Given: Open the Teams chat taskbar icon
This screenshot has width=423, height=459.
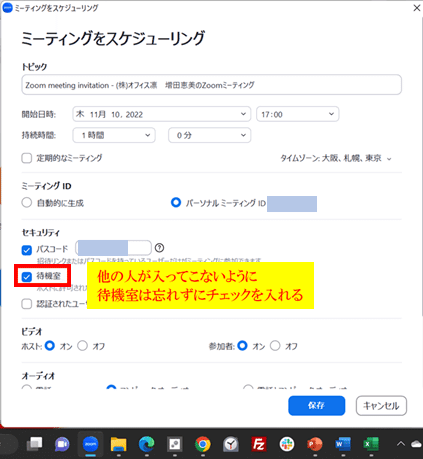Looking at the screenshot, I should pos(62,444).
